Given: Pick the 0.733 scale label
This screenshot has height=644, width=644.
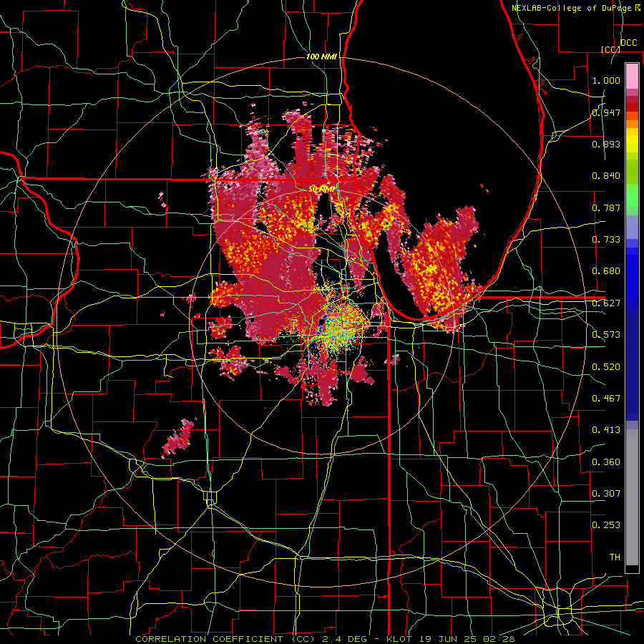Looking at the screenshot, I should (606, 240).
